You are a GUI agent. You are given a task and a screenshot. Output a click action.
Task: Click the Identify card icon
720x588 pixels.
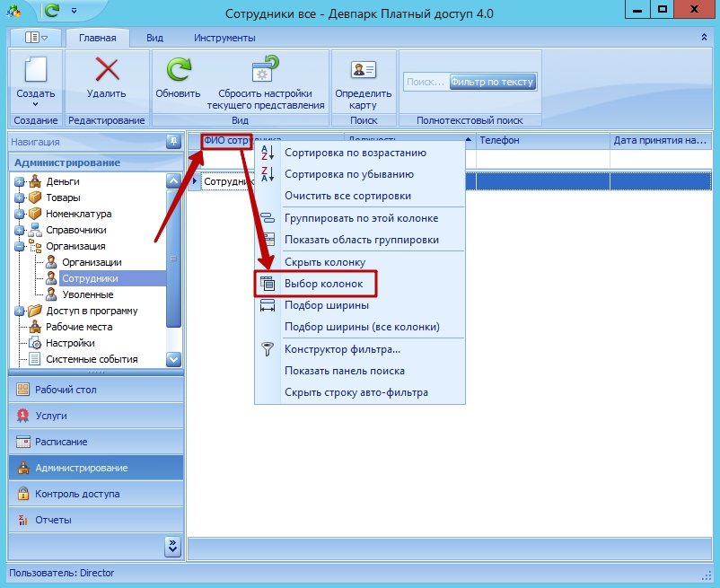point(363,71)
